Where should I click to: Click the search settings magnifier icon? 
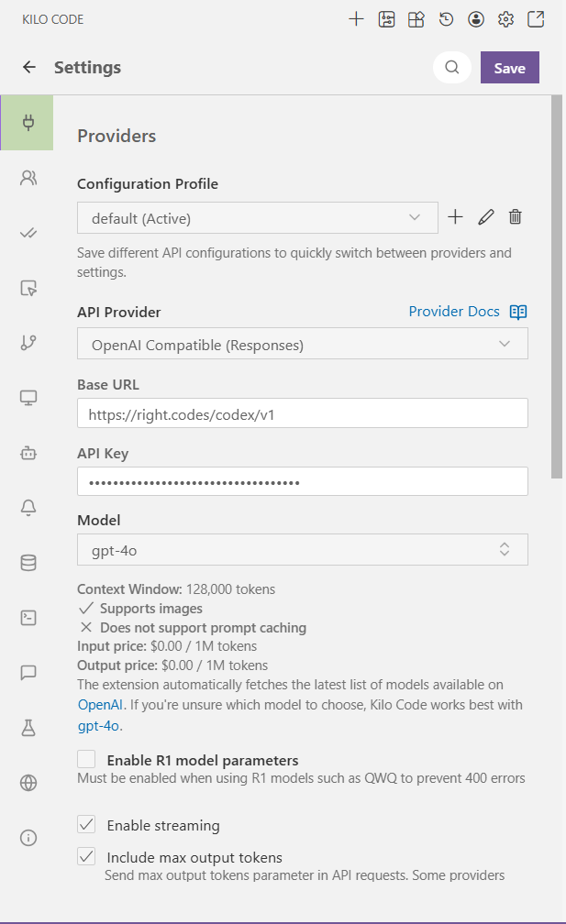[451, 68]
